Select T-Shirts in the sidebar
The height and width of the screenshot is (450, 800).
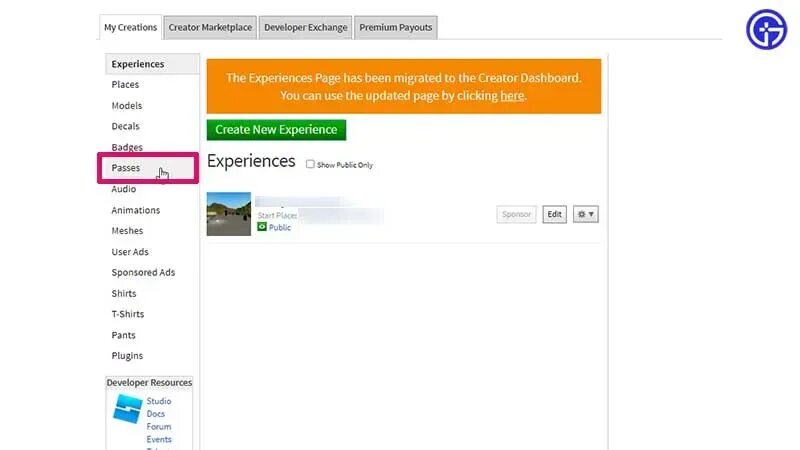128,314
